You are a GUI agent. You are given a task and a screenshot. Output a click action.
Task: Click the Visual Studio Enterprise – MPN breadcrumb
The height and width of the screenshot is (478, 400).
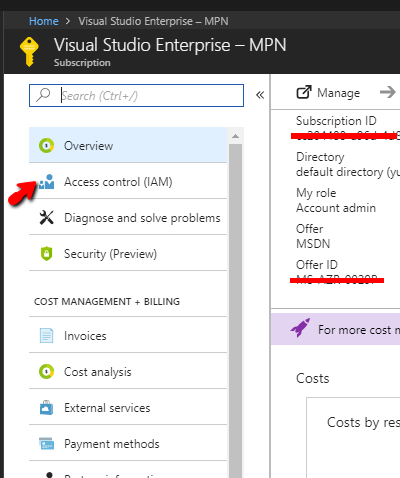[153, 21]
